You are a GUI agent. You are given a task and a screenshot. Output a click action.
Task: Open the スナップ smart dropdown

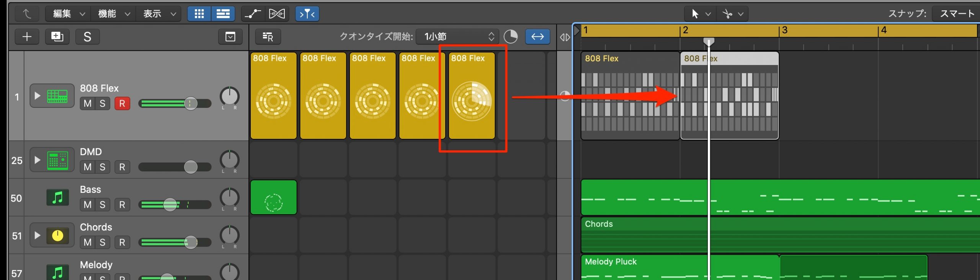click(956, 14)
